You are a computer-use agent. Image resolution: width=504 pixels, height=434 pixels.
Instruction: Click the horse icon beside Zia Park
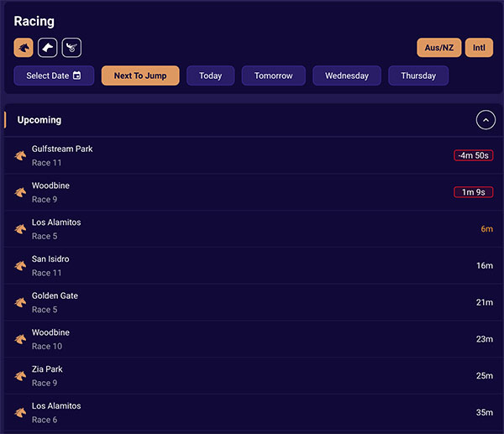20,376
